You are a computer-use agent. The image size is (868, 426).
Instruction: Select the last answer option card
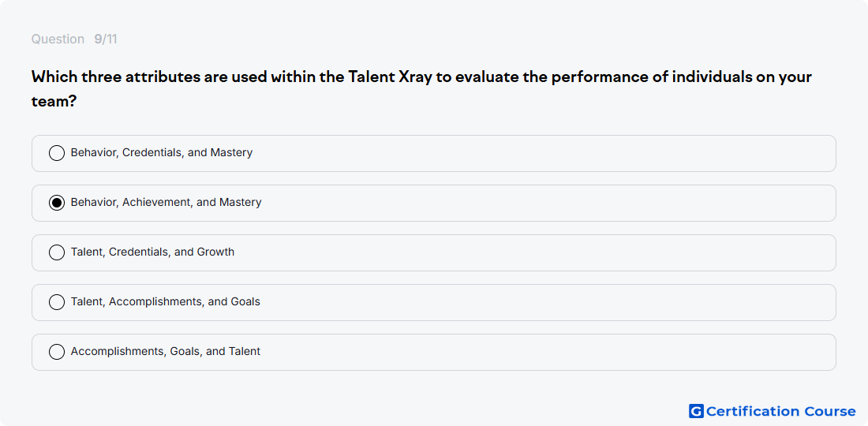click(434, 352)
